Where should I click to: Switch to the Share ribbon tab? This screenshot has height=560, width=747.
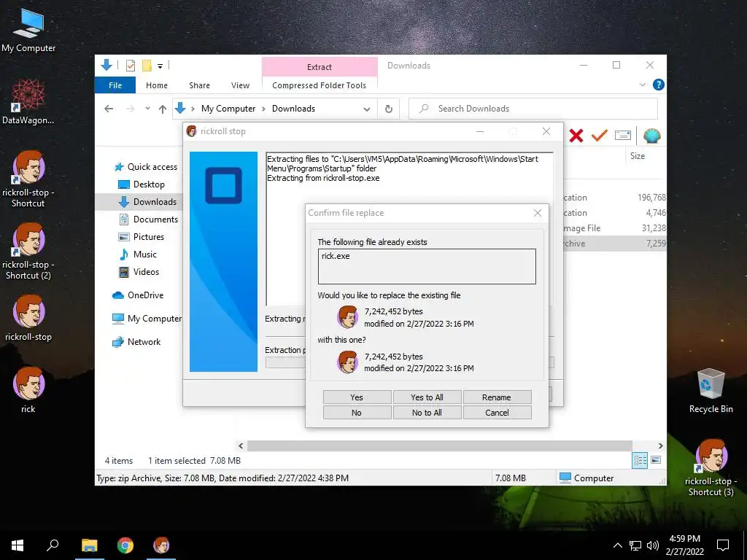(x=199, y=85)
